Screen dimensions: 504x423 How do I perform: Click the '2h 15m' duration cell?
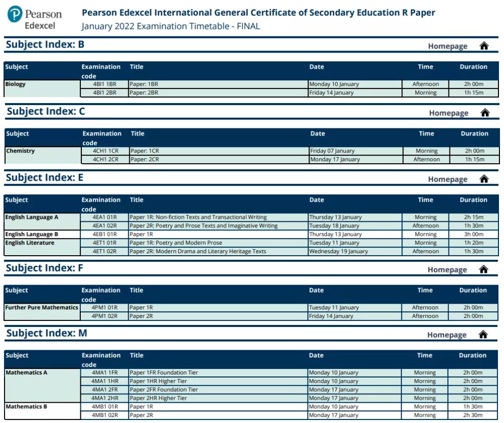tap(474, 217)
